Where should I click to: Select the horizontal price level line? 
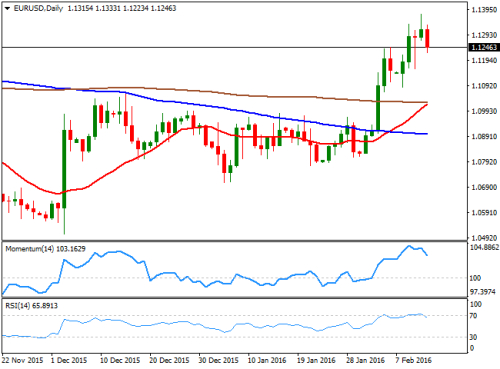point(234,48)
